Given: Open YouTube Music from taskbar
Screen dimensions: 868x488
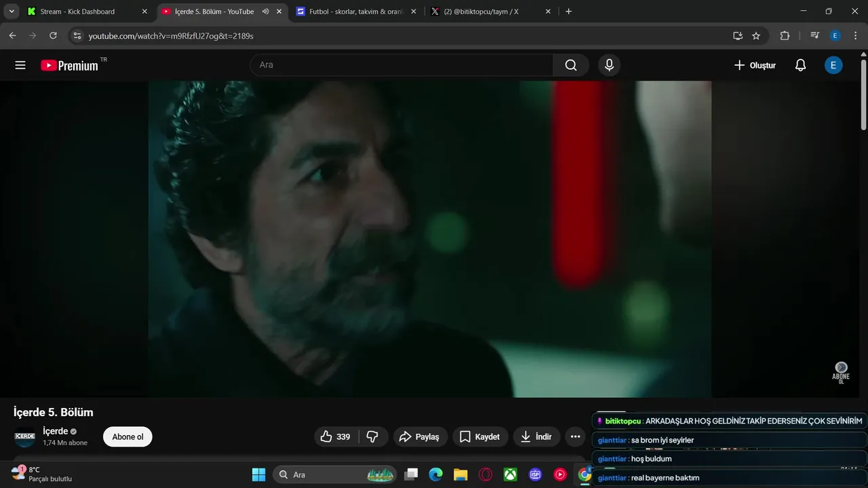Looking at the screenshot, I should tap(560, 474).
